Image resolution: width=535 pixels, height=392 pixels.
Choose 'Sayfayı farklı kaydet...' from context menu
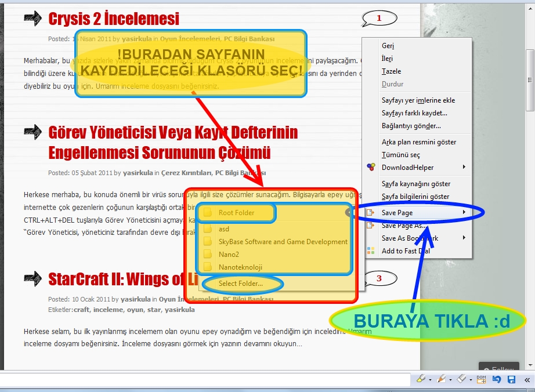(414, 113)
